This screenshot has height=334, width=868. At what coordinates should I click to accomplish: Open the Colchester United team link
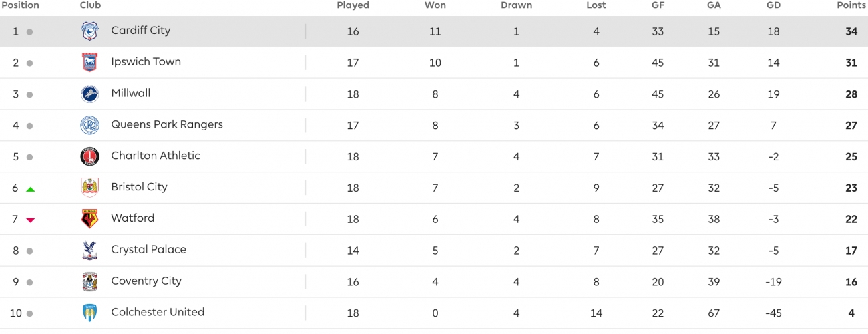pyautogui.click(x=158, y=312)
